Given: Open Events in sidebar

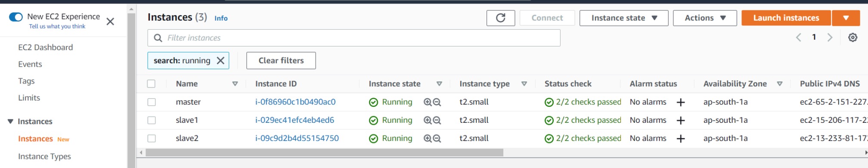Looking at the screenshot, I should (x=30, y=64).
